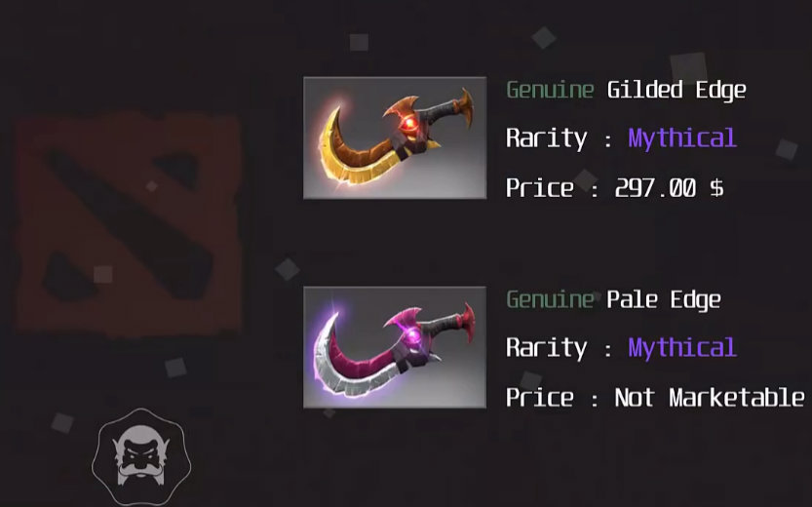Click the Mythical rarity of Gilded Edge
Image resolution: width=812 pixels, height=507 pixels.
682,138
